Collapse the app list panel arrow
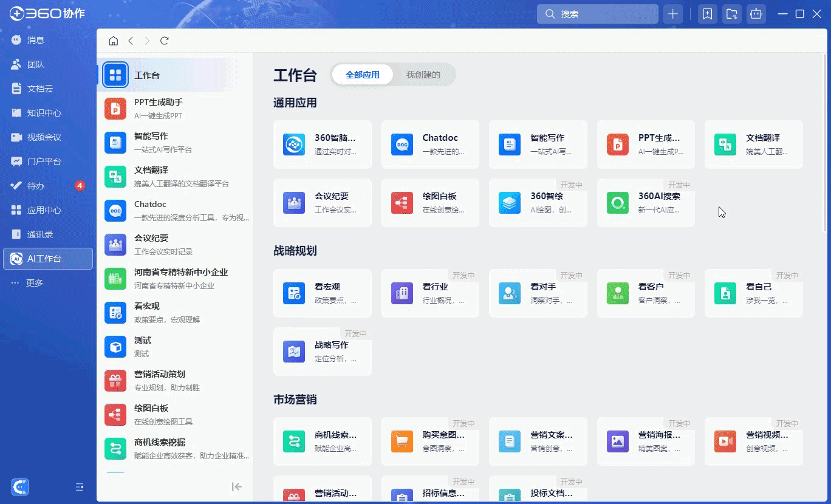 (237, 486)
